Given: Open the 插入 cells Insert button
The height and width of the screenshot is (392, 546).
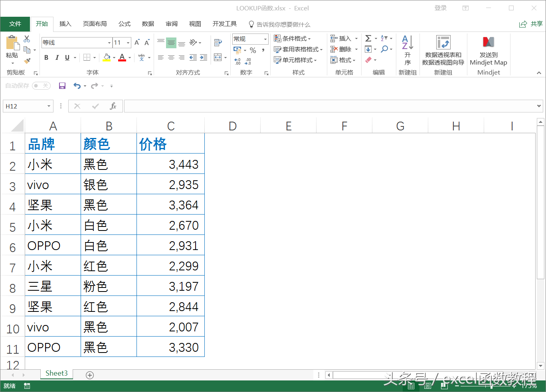Looking at the screenshot, I should (x=344, y=38).
